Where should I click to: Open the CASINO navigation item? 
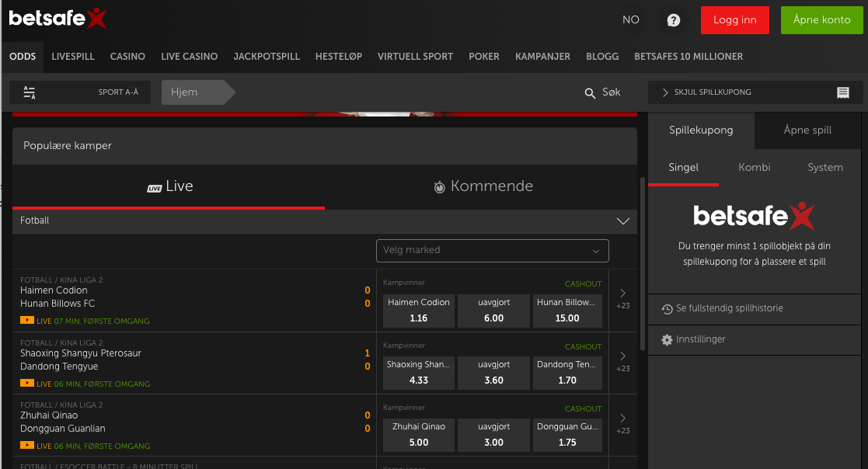127,57
